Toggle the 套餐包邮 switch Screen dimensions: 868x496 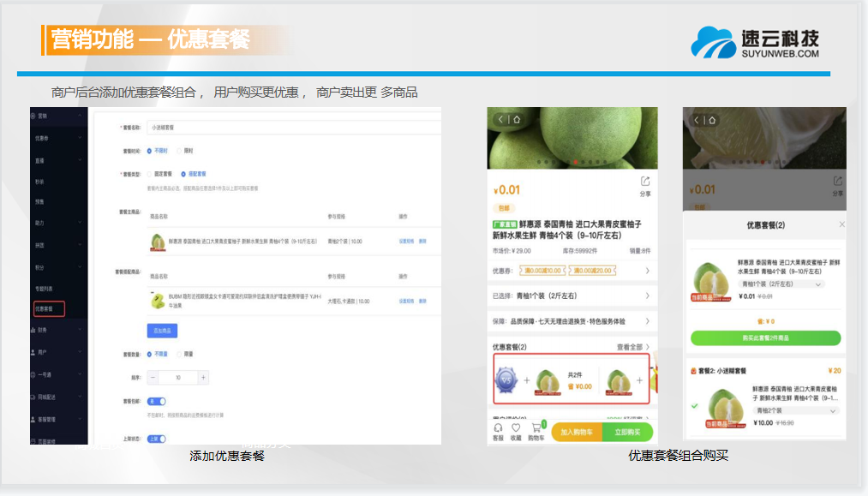pyautogui.click(x=157, y=401)
